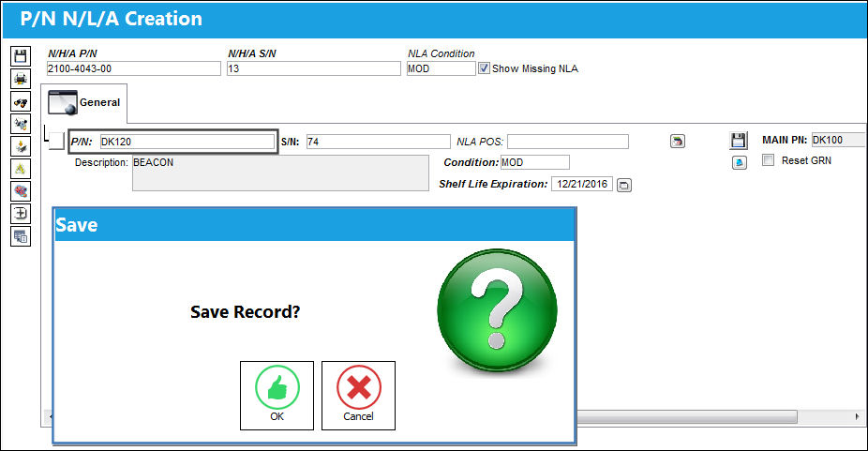Click the N/H/A P/N field 2100-4043-00
This screenshot has width=868, height=451.
(x=133, y=68)
